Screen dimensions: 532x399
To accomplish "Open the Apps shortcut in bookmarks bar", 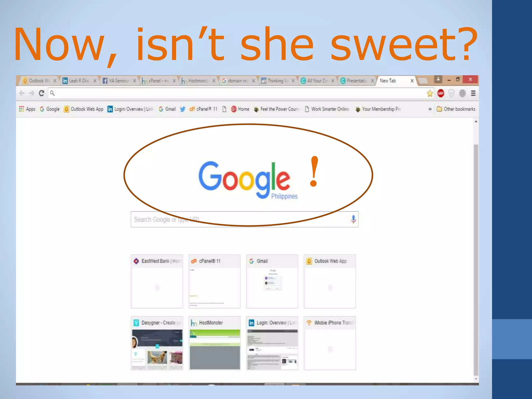I will (27, 109).
